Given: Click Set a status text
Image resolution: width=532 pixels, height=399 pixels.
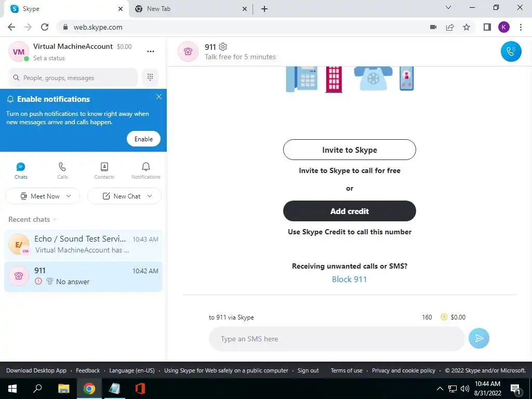Looking at the screenshot, I should (49, 58).
